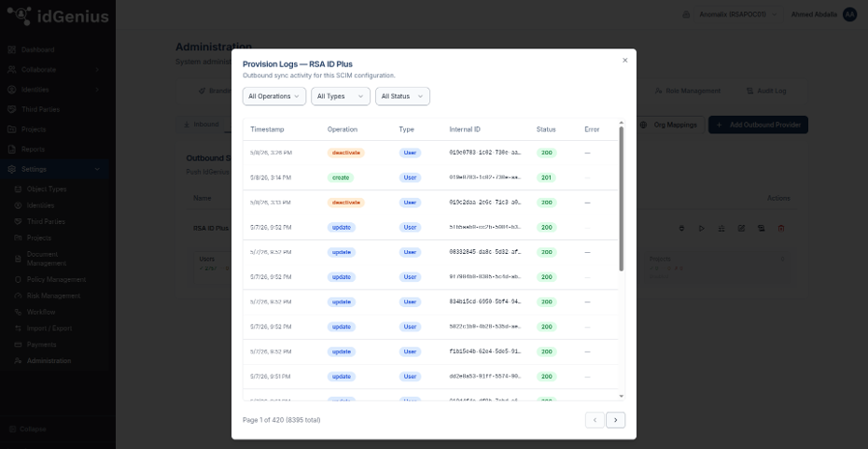Open Object Types under Settings
The height and width of the screenshot is (449, 868).
pyautogui.click(x=47, y=189)
